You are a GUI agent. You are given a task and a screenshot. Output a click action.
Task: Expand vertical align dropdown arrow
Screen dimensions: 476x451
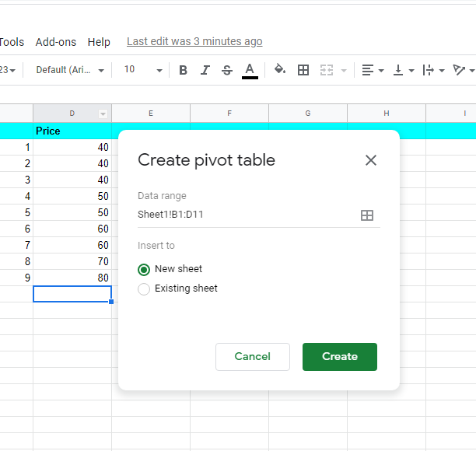pos(411,71)
